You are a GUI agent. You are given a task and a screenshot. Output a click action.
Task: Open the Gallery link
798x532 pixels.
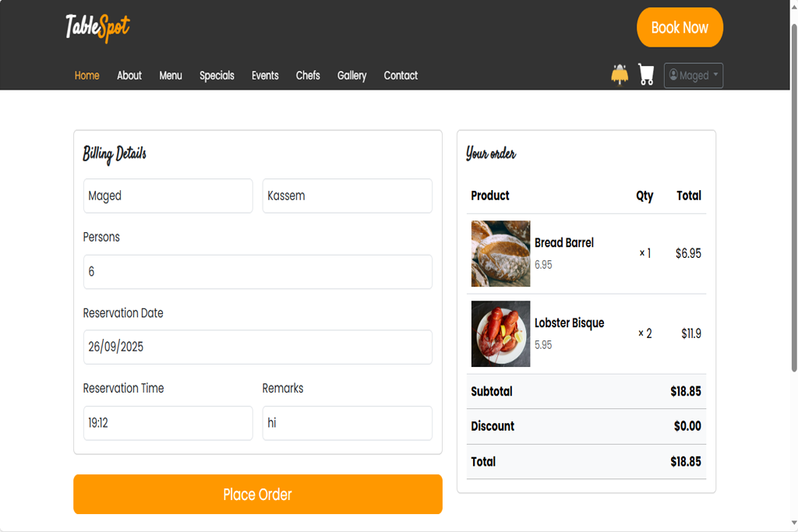(x=351, y=76)
